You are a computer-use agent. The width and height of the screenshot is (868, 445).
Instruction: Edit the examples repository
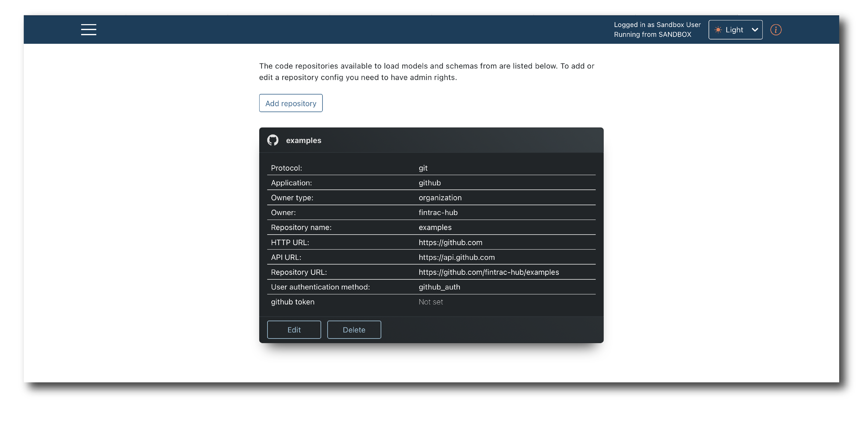point(294,330)
